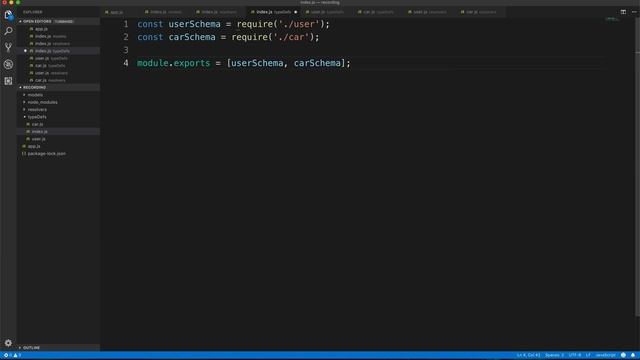This screenshot has width=640, height=360.
Task: Click the feedback smiley in status bar
Action: click(x=623, y=355)
